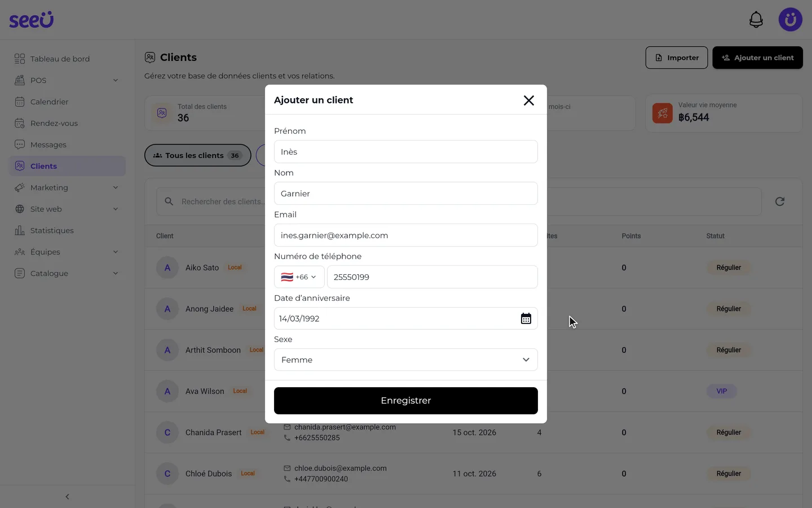This screenshot has width=812, height=508.
Task: Close the Ajouter un client dialog
Action: click(x=528, y=100)
